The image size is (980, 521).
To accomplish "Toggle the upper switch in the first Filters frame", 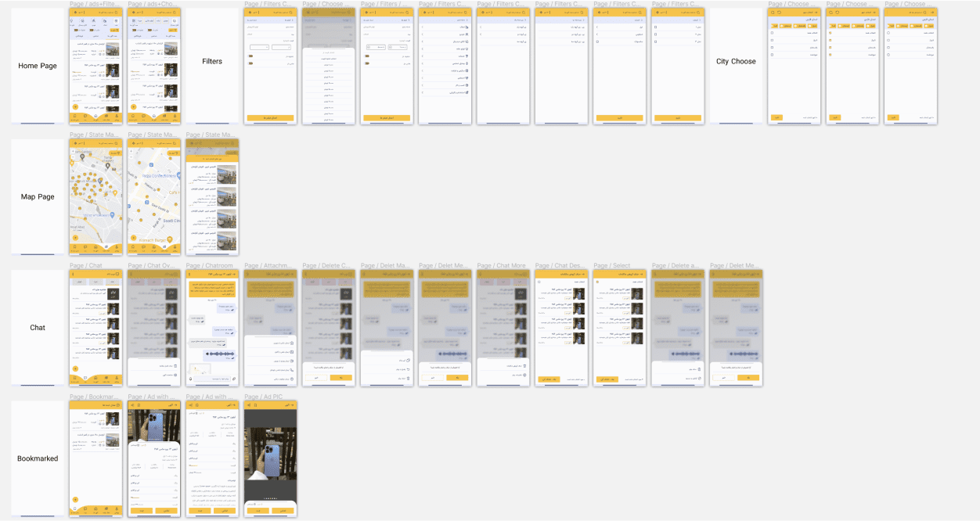I will pos(250,56).
